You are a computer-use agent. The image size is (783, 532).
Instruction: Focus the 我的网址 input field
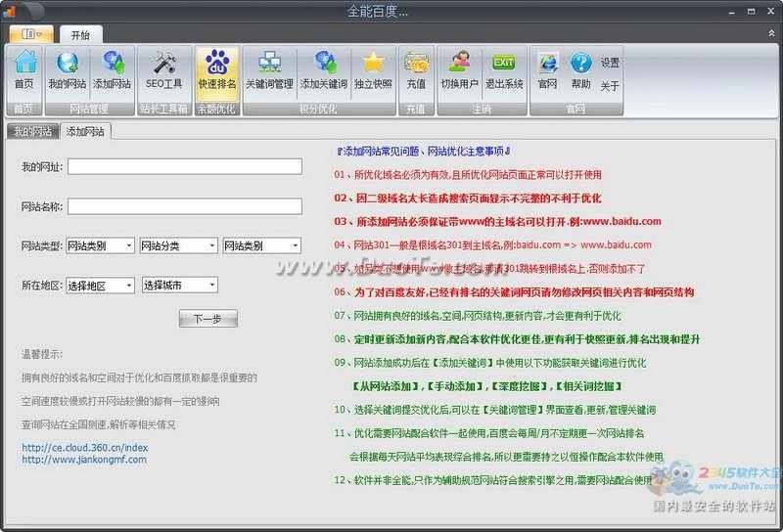185,166
